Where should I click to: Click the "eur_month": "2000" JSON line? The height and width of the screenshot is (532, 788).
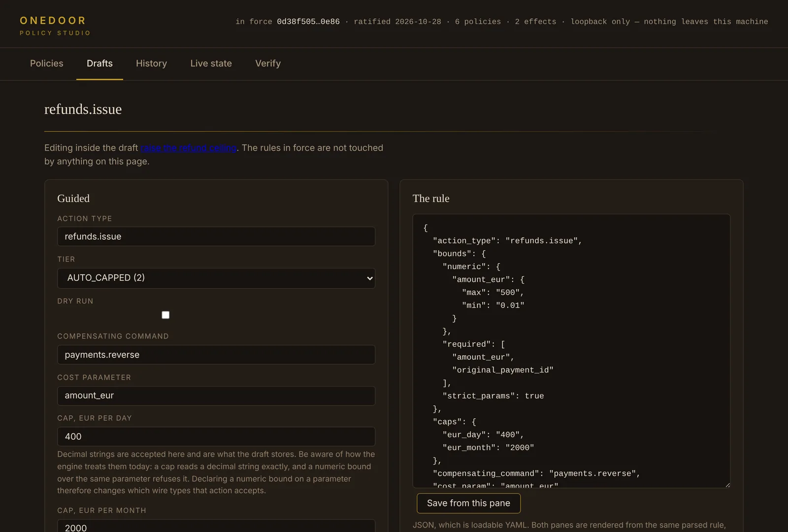pyautogui.click(x=488, y=448)
